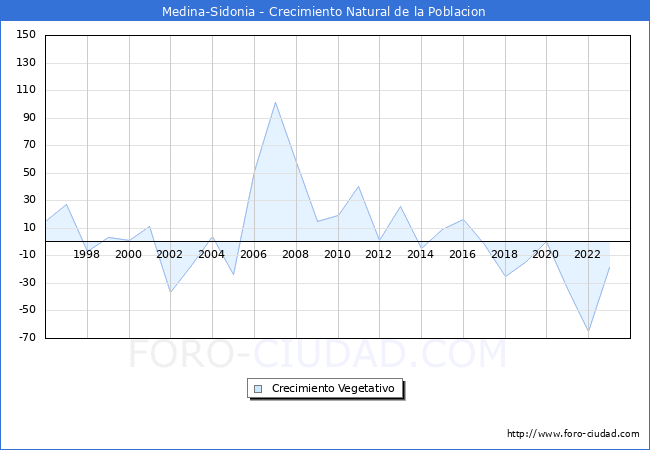The width and height of the screenshot is (650, 450).
Task: Select the 2022 x-axis label
Action: click(x=588, y=254)
